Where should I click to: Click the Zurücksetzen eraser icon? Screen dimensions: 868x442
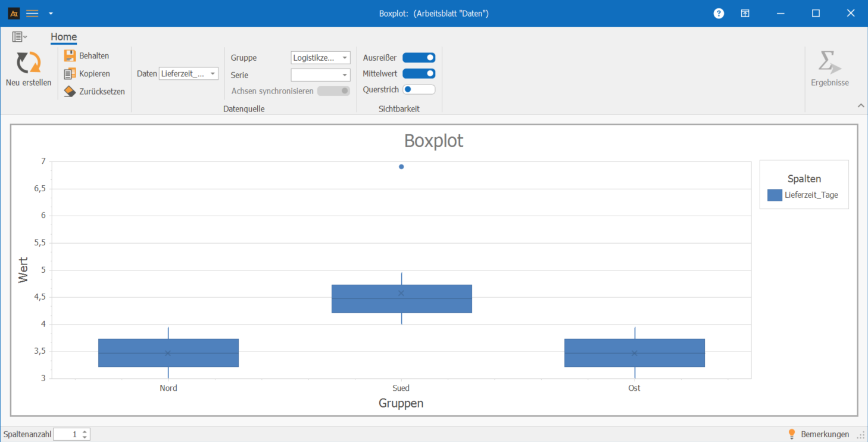pos(70,91)
